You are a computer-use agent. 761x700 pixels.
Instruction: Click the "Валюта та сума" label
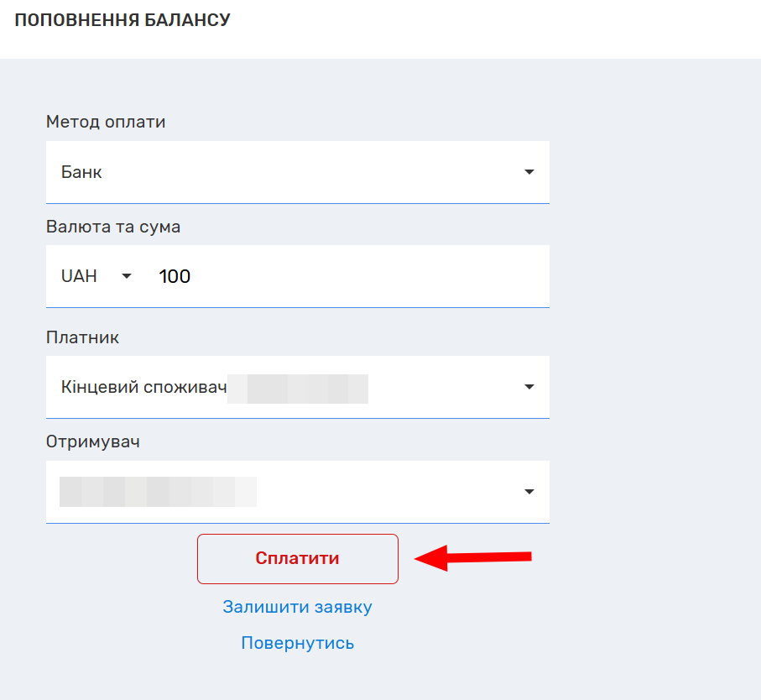coord(113,227)
